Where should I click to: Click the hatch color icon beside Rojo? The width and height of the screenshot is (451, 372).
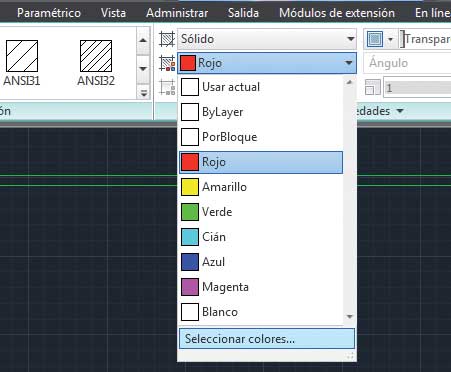pos(167,63)
